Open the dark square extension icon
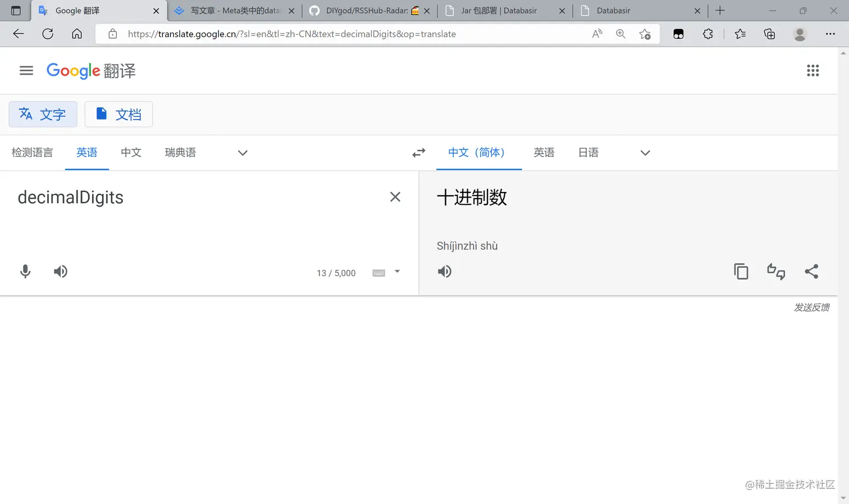Screen dimensions: 849x504 coord(678,34)
